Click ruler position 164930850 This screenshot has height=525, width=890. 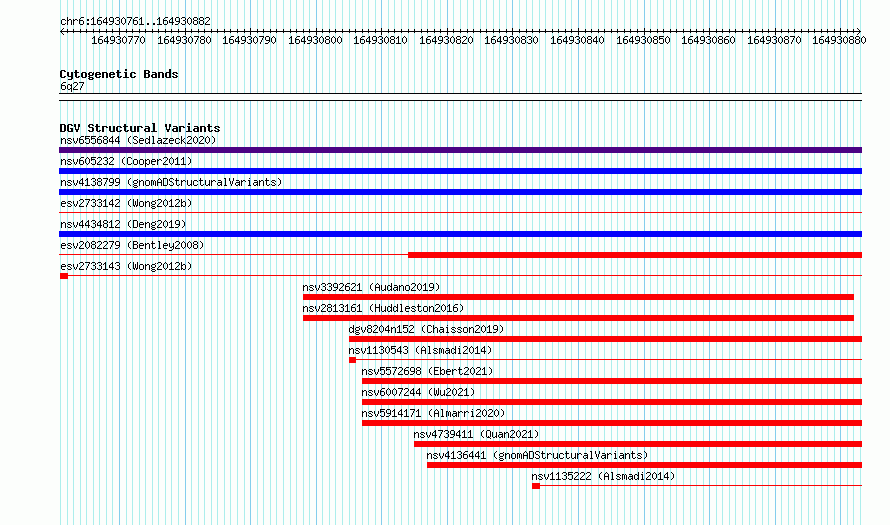pyautogui.click(x=643, y=40)
